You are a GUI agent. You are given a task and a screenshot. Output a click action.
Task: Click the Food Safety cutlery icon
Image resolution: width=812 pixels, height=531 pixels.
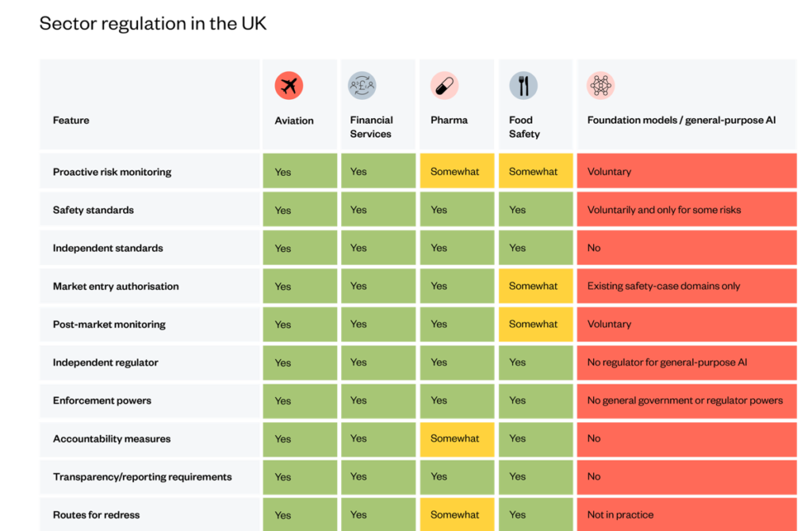pyautogui.click(x=523, y=86)
